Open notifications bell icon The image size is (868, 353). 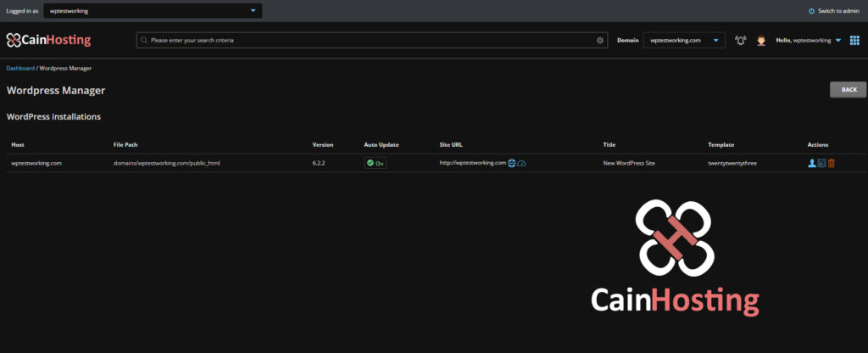(x=740, y=41)
